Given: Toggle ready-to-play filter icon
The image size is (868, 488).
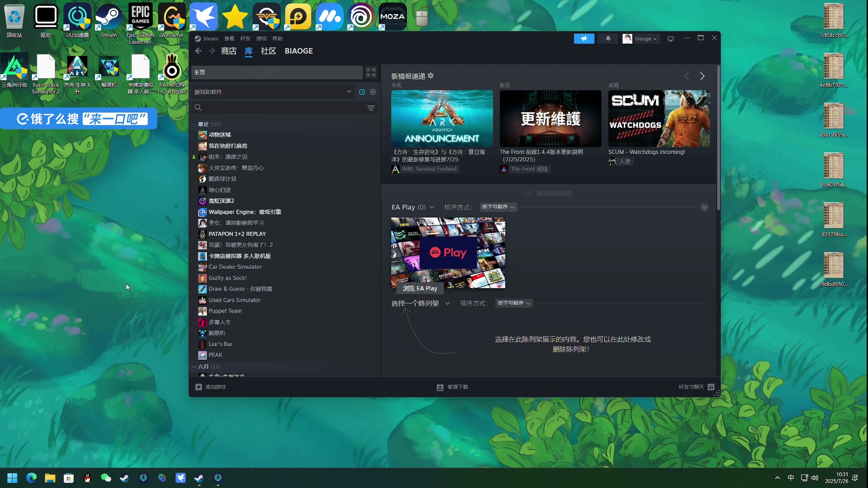Looking at the screenshot, I should click(x=373, y=92).
